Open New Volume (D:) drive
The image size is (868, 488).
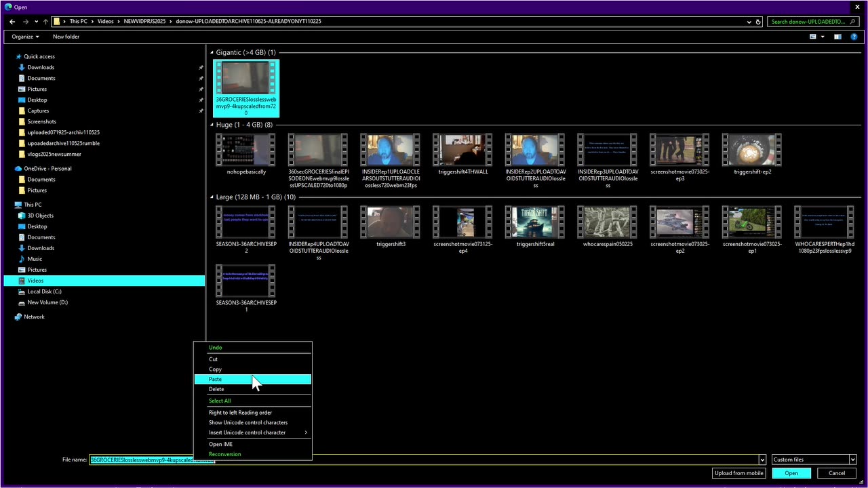[x=47, y=302]
